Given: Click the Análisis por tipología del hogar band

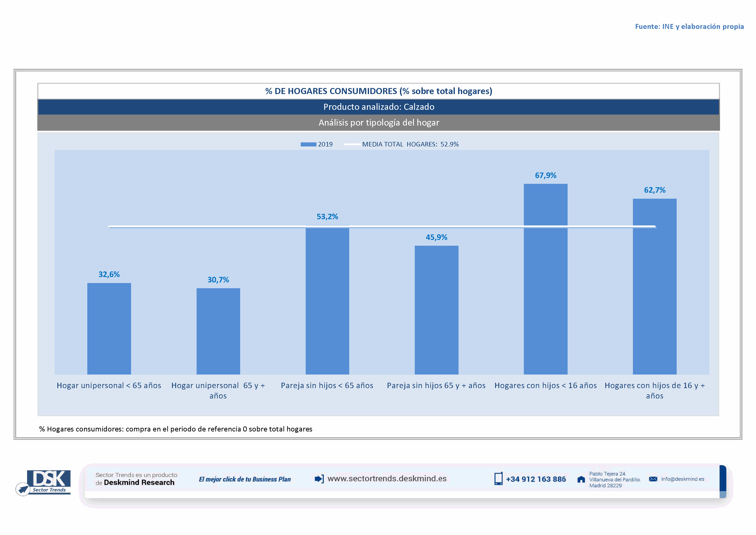Looking at the screenshot, I should 379,123.
